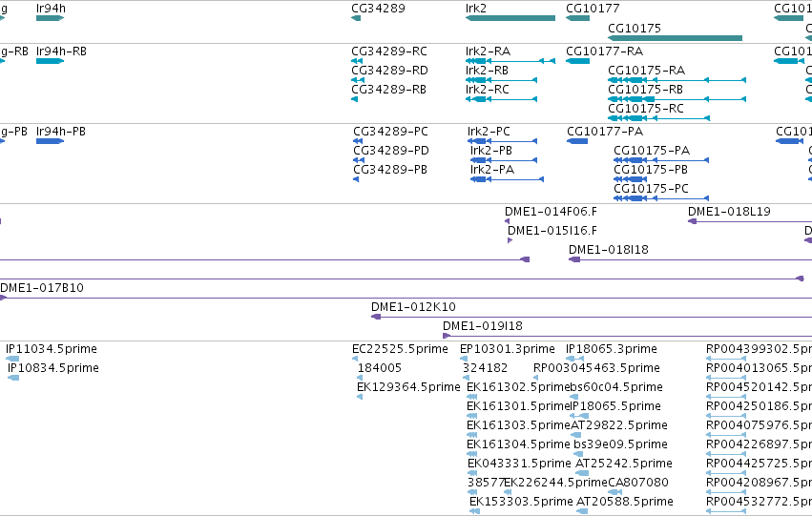Select protein Ir94h-PB
The height and width of the screenshot is (516, 812).
(60, 132)
